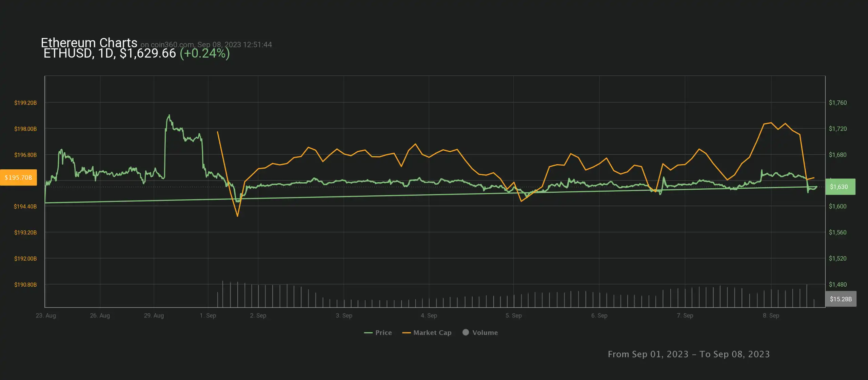The width and height of the screenshot is (868, 380).
Task: Click the green Price line legend marker
Action: [368, 333]
